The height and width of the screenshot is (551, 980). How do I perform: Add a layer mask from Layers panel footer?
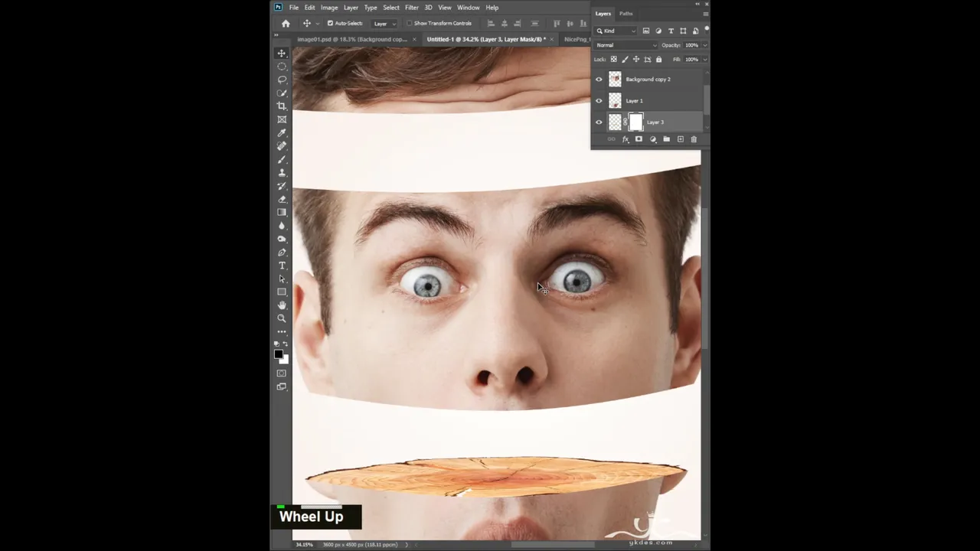point(639,139)
